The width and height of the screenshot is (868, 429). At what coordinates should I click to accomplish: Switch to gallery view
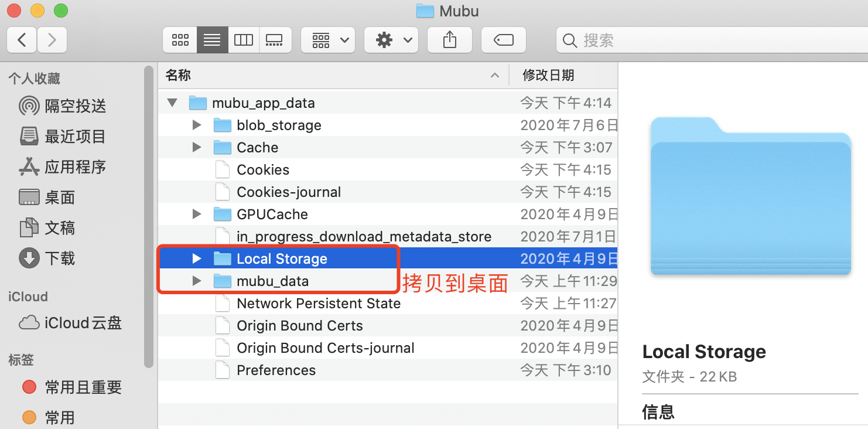click(x=274, y=40)
